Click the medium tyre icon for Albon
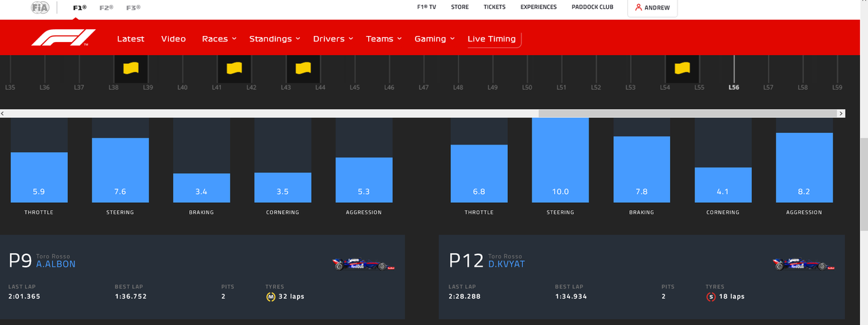 pos(271,297)
